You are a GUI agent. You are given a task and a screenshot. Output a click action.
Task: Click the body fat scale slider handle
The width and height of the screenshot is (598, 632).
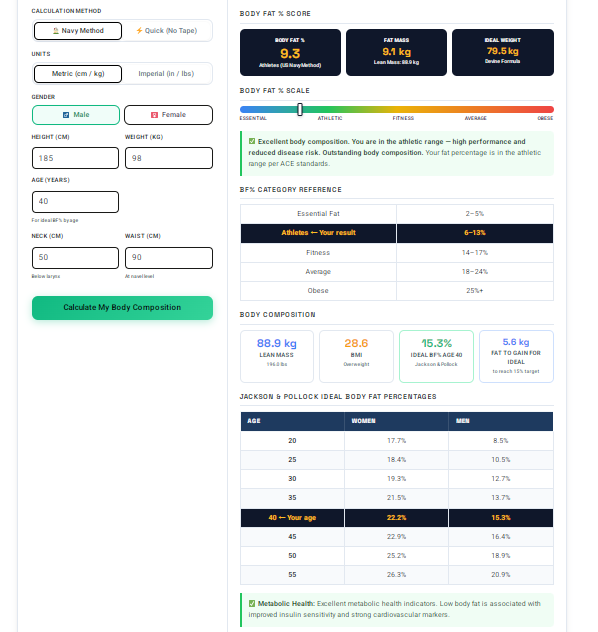[x=300, y=109]
